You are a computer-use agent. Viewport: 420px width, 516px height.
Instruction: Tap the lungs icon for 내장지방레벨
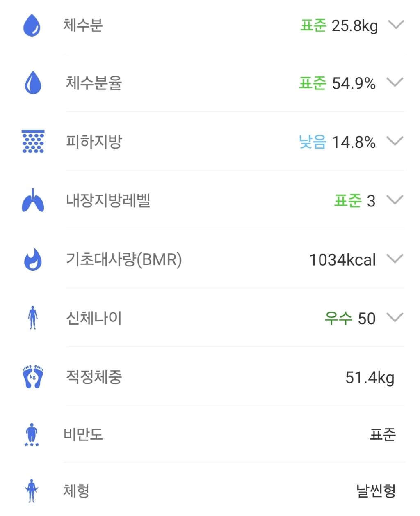pyautogui.click(x=33, y=201)
